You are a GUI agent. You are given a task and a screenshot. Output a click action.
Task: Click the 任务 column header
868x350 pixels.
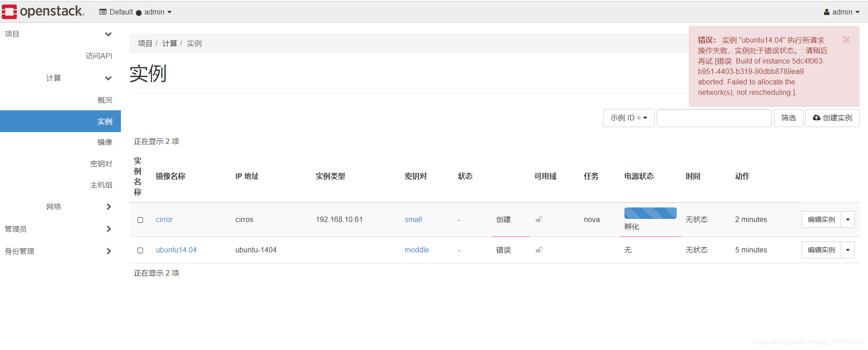point(591,176)
